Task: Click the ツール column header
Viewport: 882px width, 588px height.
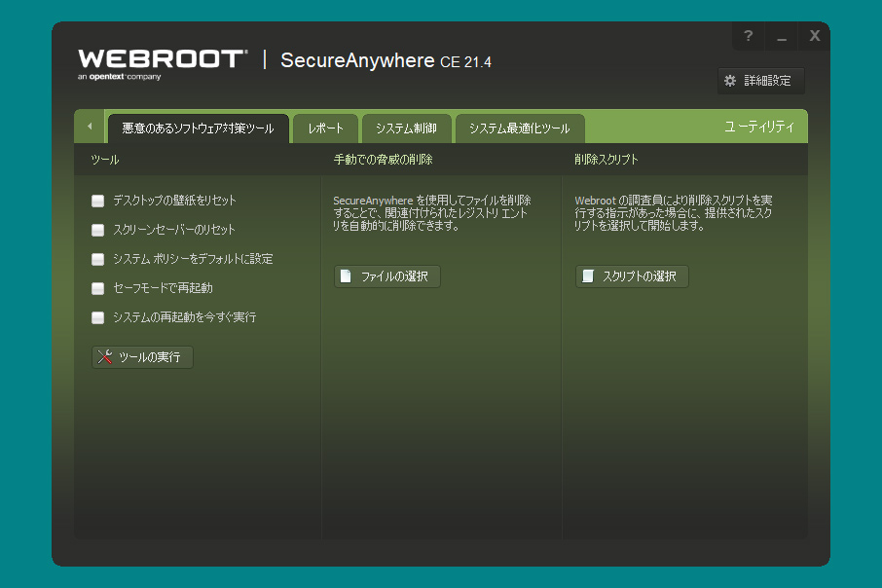Action: tap(104, 160)
